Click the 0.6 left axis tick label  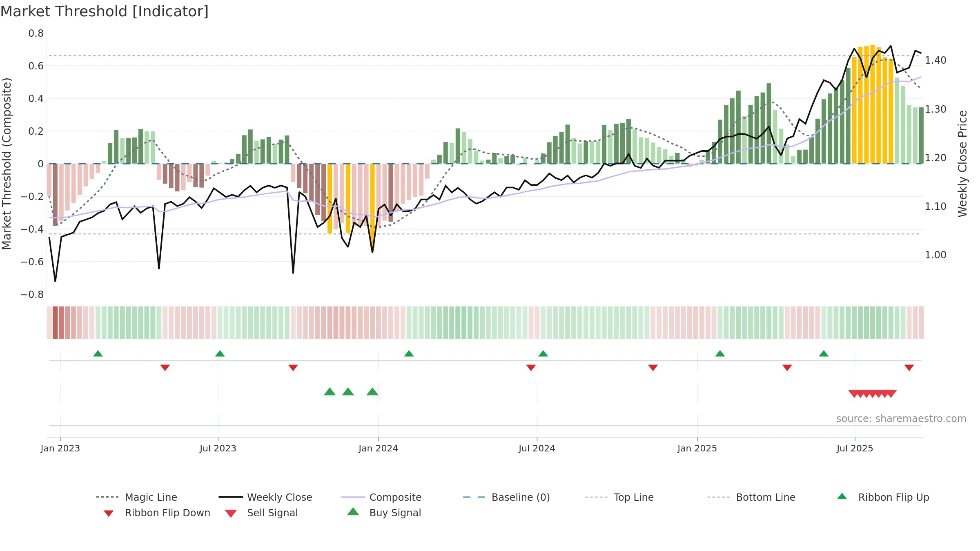pos(36,66)
